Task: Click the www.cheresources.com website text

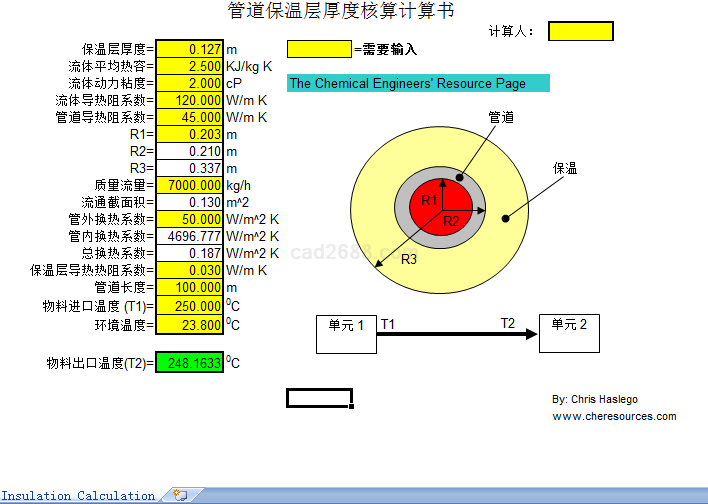Action: 614,416
